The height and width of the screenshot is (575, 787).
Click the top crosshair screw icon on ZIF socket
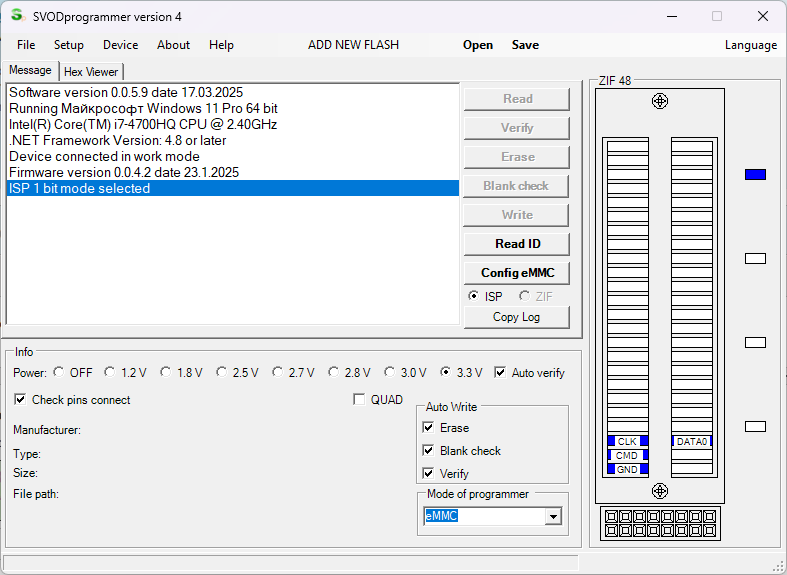coord(660,101)
